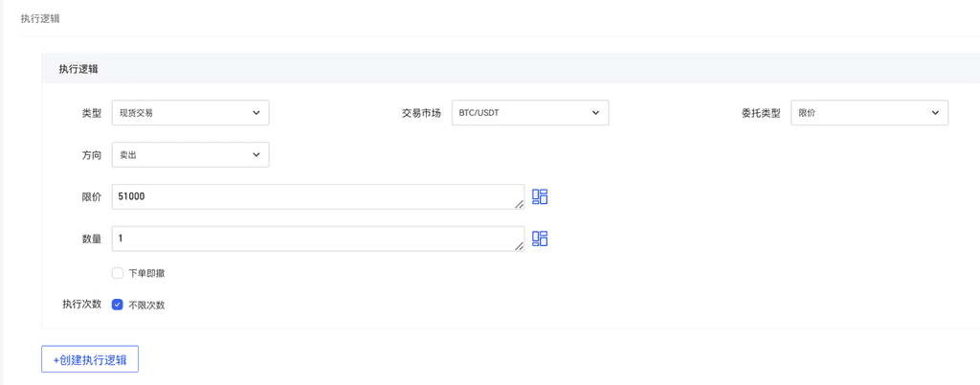Click the +创建执行逻辑 button
Image resolution: width=980 pixels, height=385 pixels.
(x=90, y=359)
